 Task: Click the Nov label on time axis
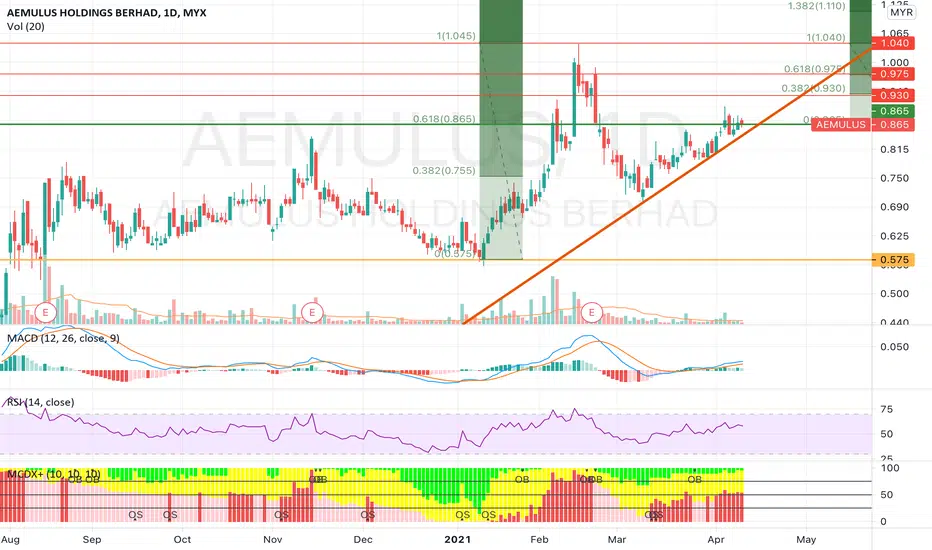coord(272,539)
